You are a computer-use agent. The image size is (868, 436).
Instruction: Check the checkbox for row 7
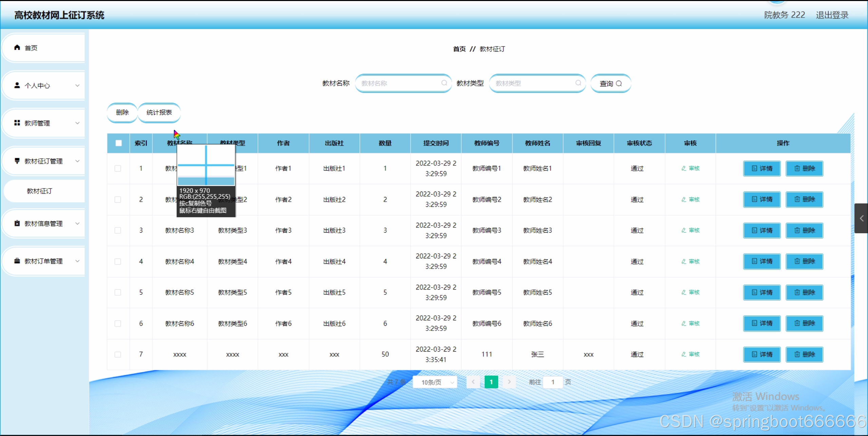point(118,354)
